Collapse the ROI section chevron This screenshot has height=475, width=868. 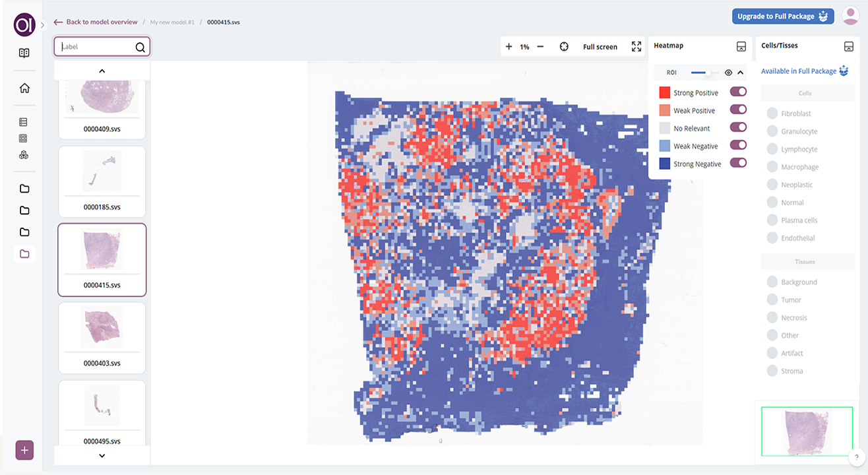tap(740, 73)
